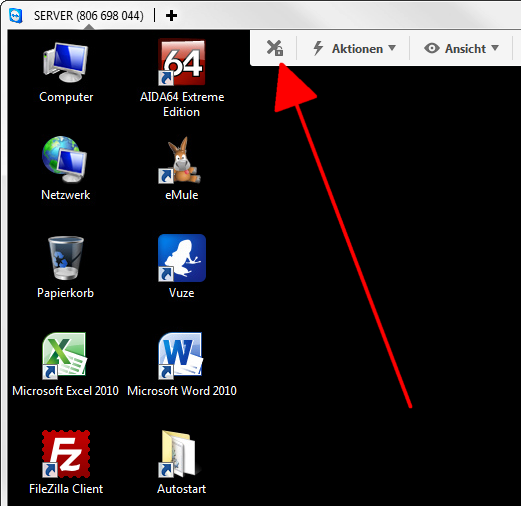
Task: Click the eye icon beside Ansicht
Action: 432,48
